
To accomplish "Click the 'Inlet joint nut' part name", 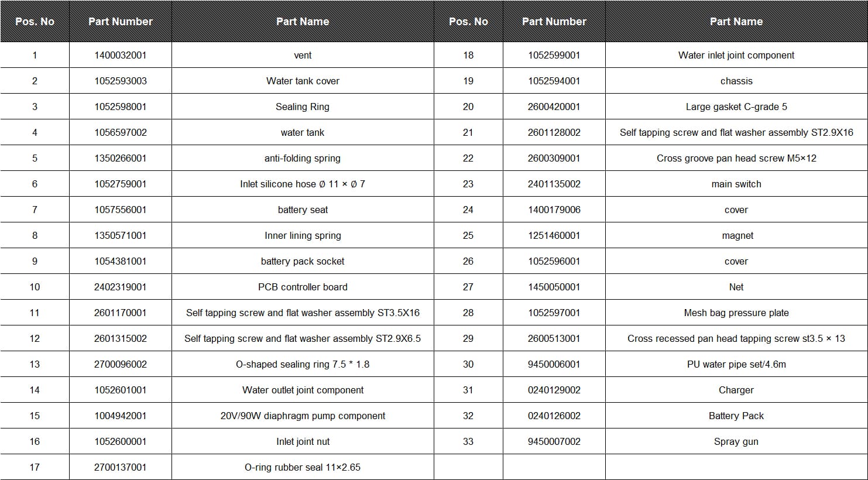I will tap(303, 441).
